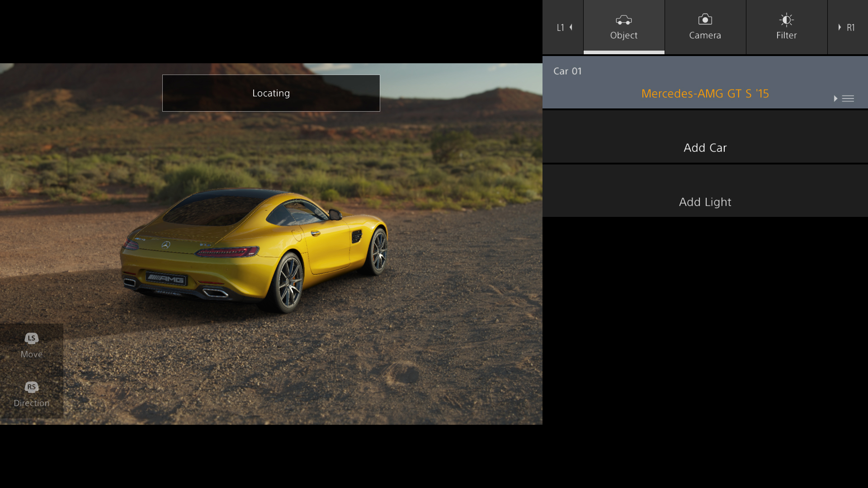This screenshot has height=488, width=868.
Task: Collapse the L1 tab navigation chevron
Action: 571,28
